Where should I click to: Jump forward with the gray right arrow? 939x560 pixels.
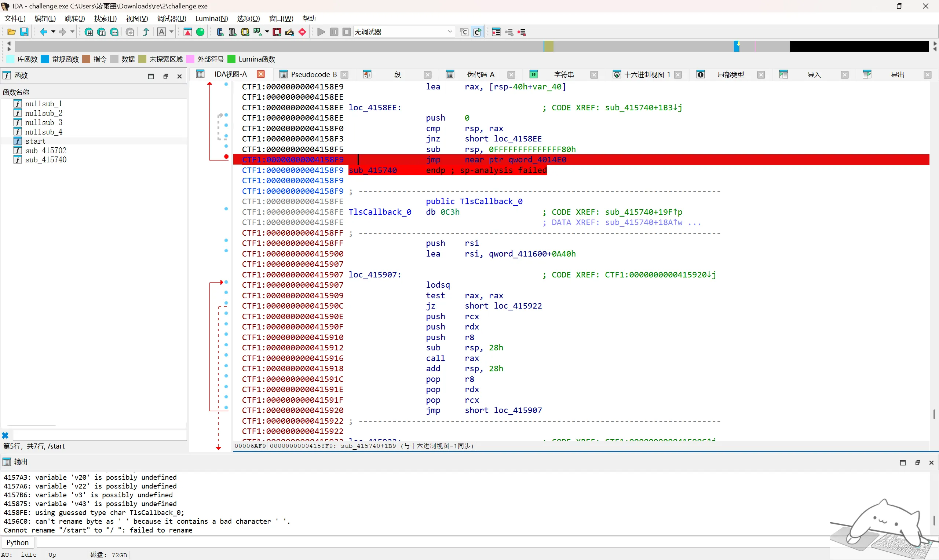coord(63,32)
